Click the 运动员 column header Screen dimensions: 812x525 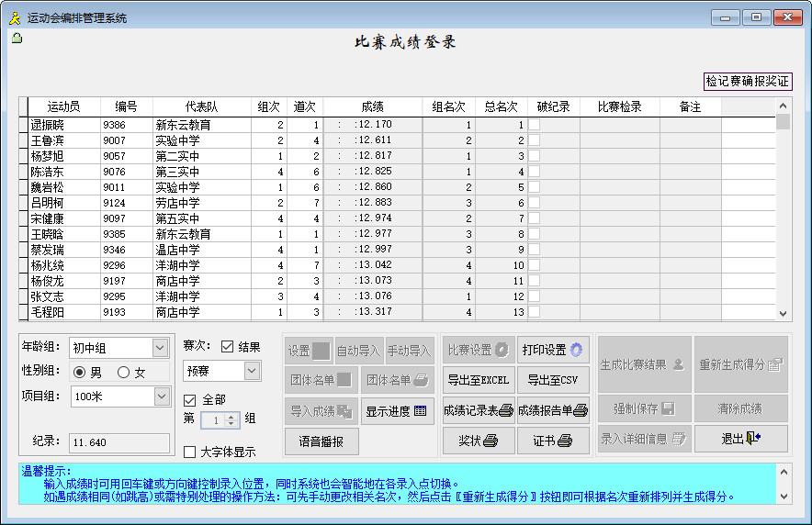63,107
